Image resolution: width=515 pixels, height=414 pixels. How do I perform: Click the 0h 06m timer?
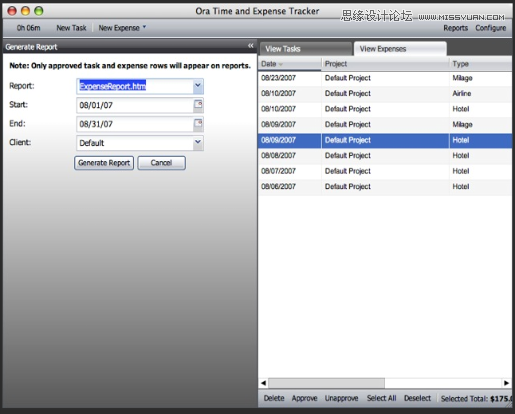29,28
